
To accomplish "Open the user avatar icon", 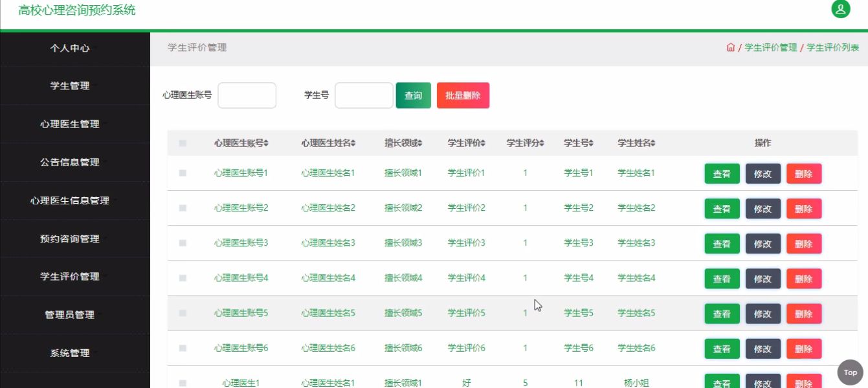I will (840, 9).
